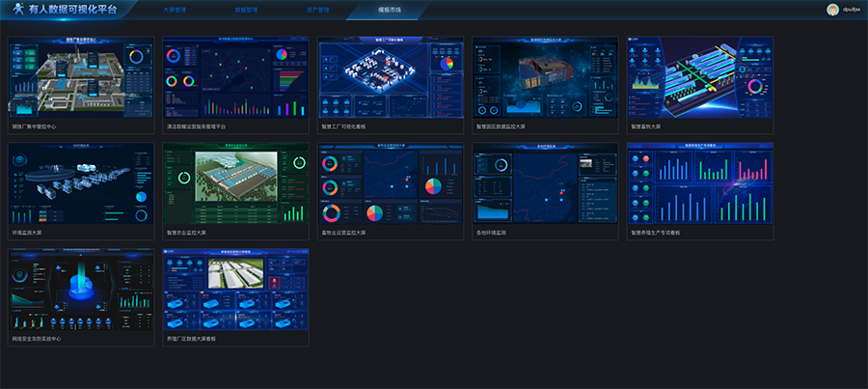Open the 环境监测大屏 template thumbnail
The image size is (868, 389).
pos(81,184)
